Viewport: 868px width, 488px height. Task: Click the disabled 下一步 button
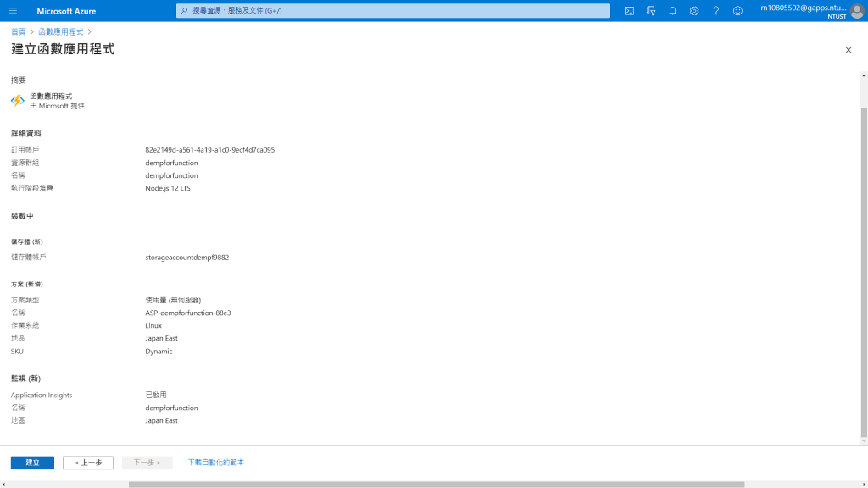point(147,463)
